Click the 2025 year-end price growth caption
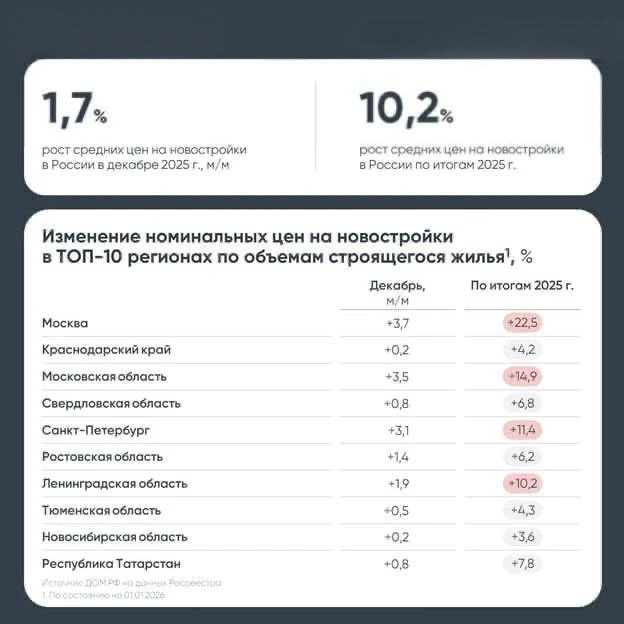The height and width of the screenshot is (624, 624). tap(462, 156)
